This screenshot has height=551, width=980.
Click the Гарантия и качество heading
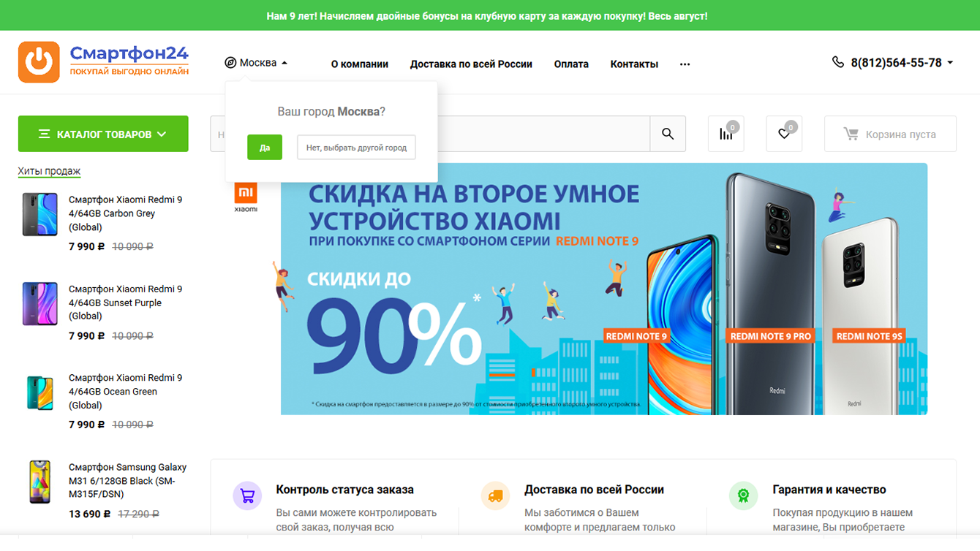[829, 490]
